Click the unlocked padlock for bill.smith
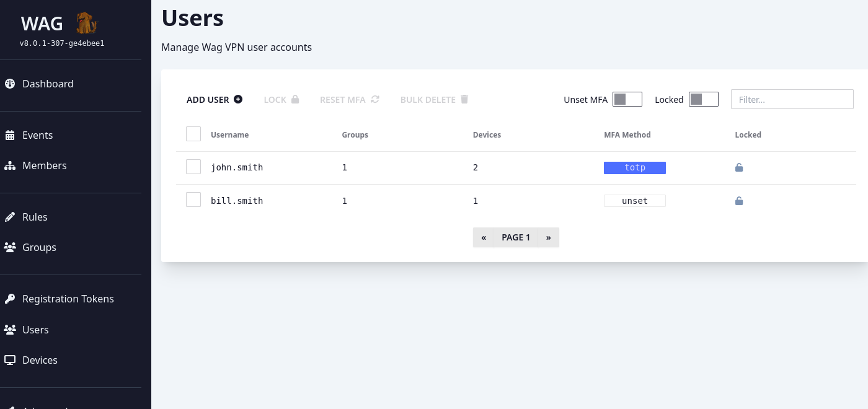 tap(739, 201)
